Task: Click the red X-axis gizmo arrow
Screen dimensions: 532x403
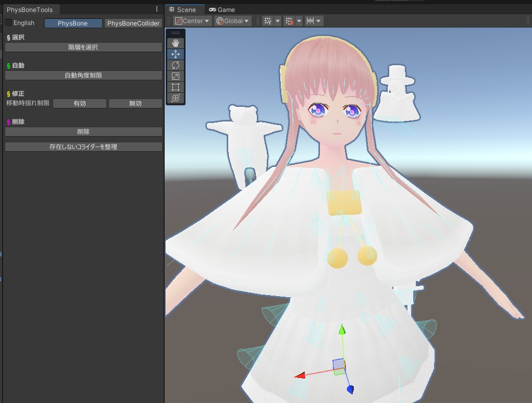Action: [x=300, y=375]
